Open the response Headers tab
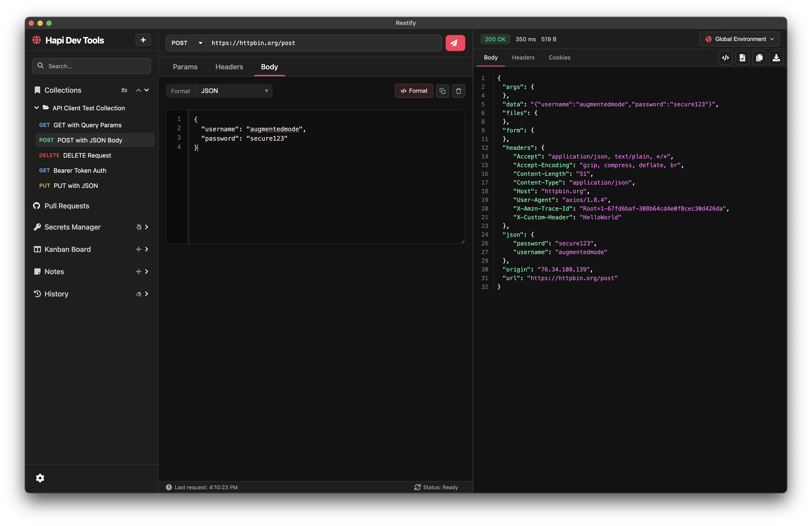This screenshot has width=812, height=526. [x=523, y=58]
